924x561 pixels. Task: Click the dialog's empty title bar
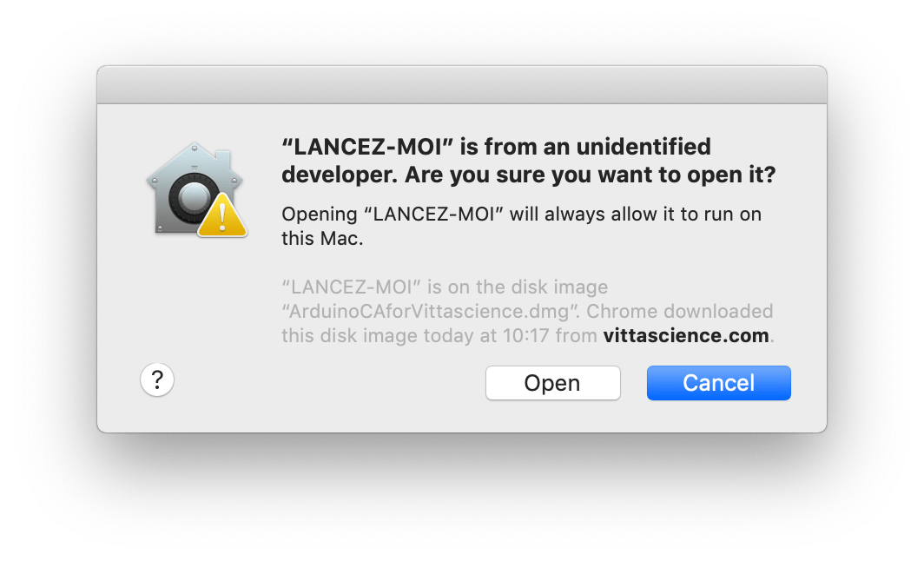461,85
